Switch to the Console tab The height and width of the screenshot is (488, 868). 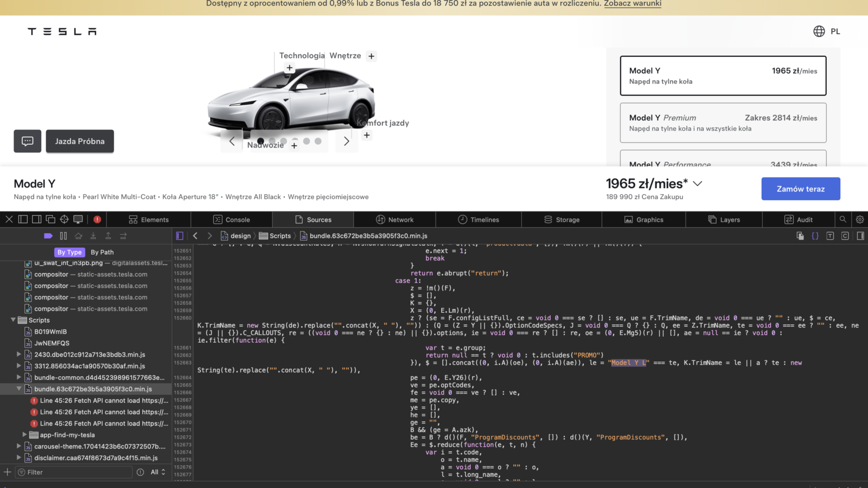point(232,220)
